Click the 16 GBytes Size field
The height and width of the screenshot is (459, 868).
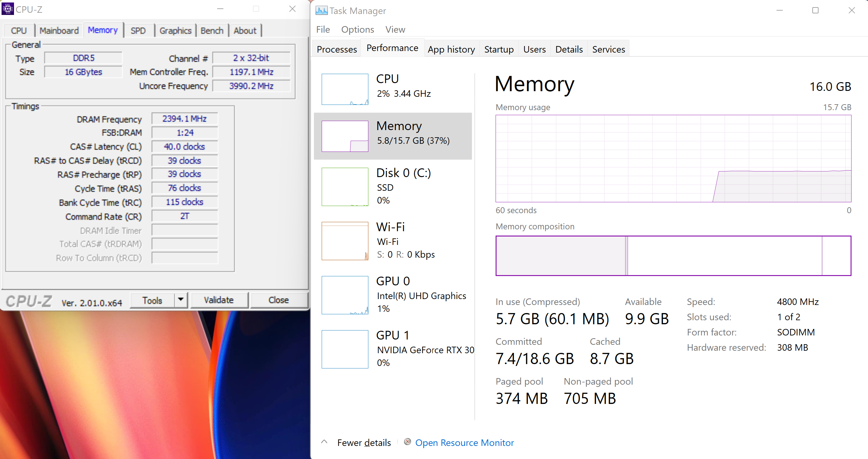tap(84, 72)
